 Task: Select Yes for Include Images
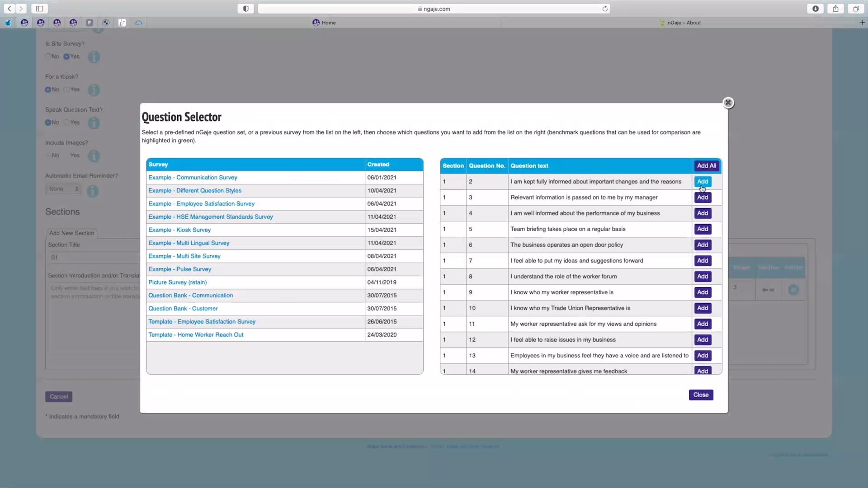66,155
